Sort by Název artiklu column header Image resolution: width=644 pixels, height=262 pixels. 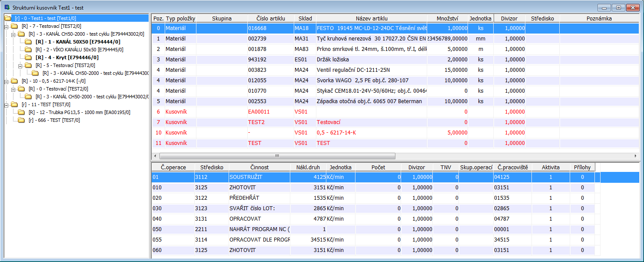pos(371,18)
